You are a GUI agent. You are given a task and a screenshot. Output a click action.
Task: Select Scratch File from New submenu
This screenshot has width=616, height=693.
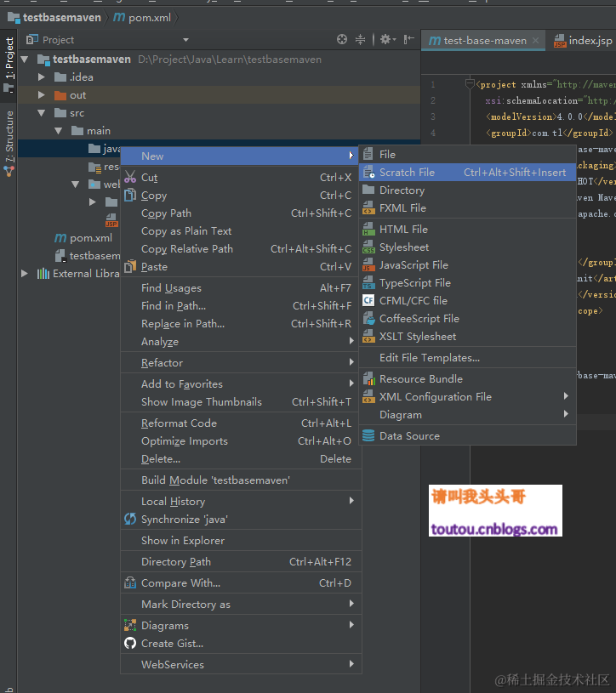coord(467,172)
